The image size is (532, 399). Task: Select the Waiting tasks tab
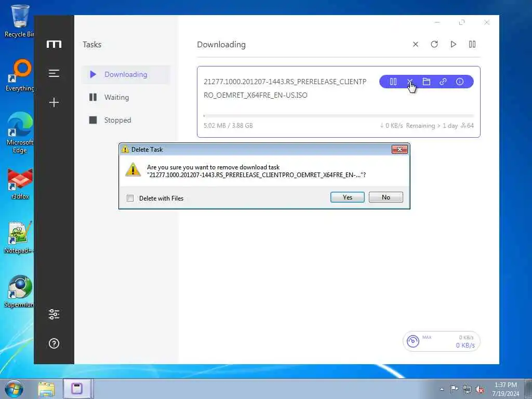coord(126,97)
